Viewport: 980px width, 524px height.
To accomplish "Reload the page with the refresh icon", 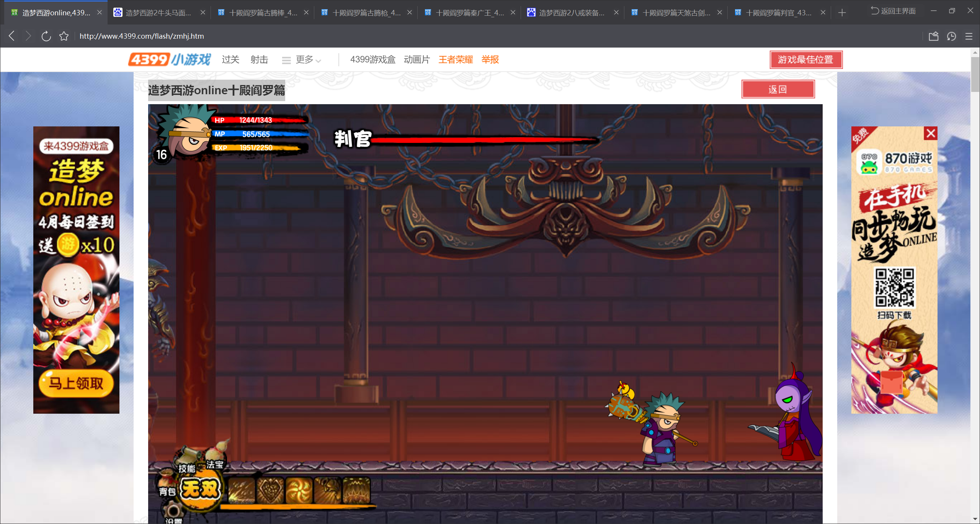I will [x=46, y=36].
